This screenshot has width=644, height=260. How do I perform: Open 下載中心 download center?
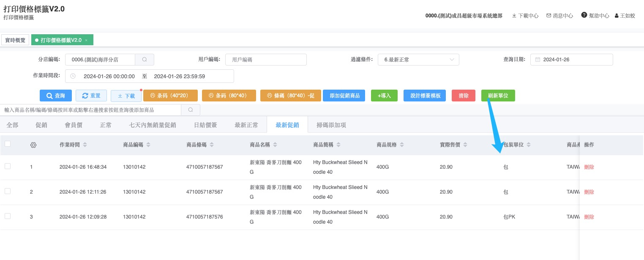pyautogui.click(x=525, y=16)
